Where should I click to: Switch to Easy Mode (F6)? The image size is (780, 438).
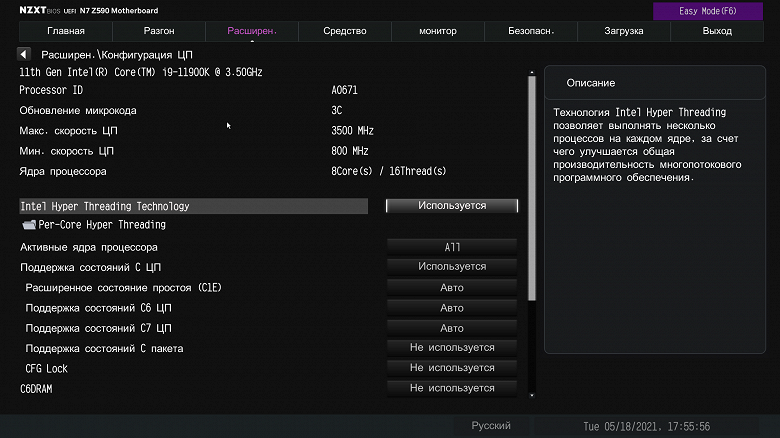click(x=707, y=11)
